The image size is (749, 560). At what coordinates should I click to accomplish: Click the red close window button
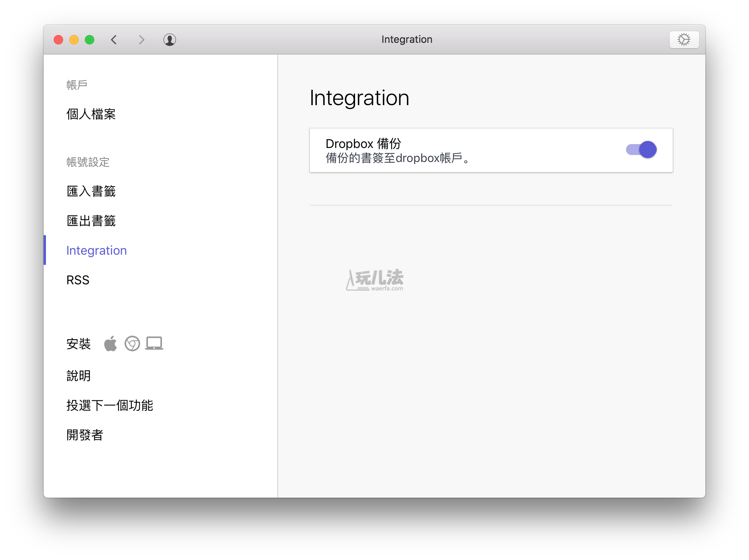(58, 40)
